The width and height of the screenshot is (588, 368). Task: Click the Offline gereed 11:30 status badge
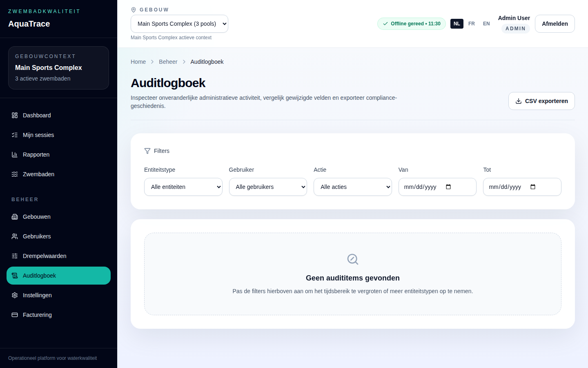[x=412, y=24]
